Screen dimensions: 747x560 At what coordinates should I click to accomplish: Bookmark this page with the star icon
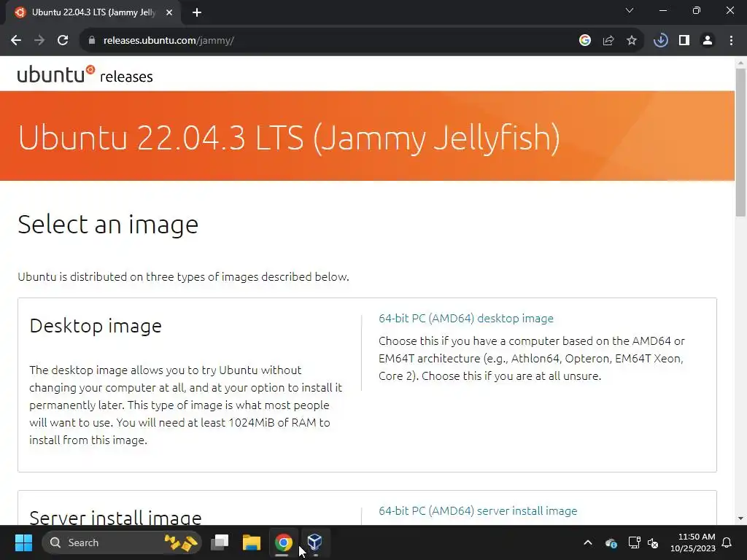pyautogui.click(x=632, y=41)
